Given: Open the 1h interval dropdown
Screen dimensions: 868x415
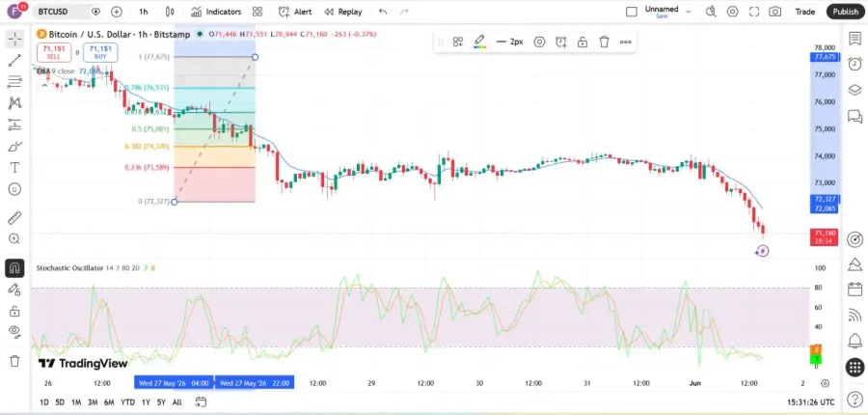Looking at the screenshot, I should (x=144, y=12).
